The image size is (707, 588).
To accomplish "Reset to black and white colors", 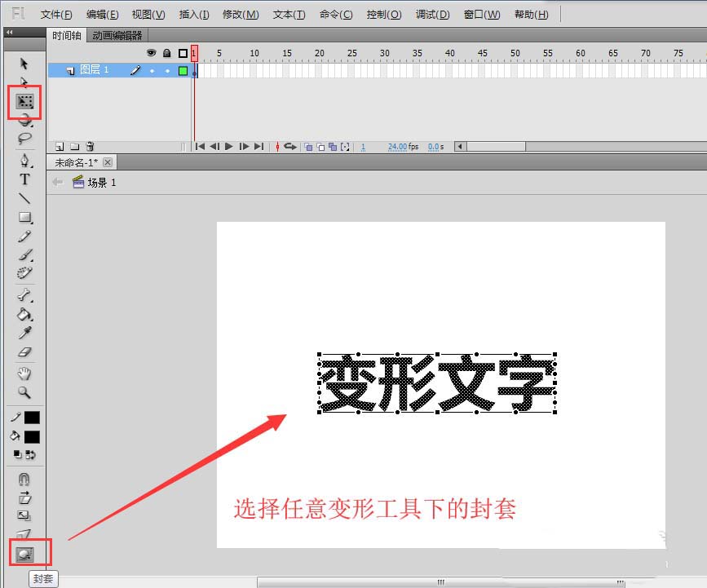I will [x=18, y=454].
